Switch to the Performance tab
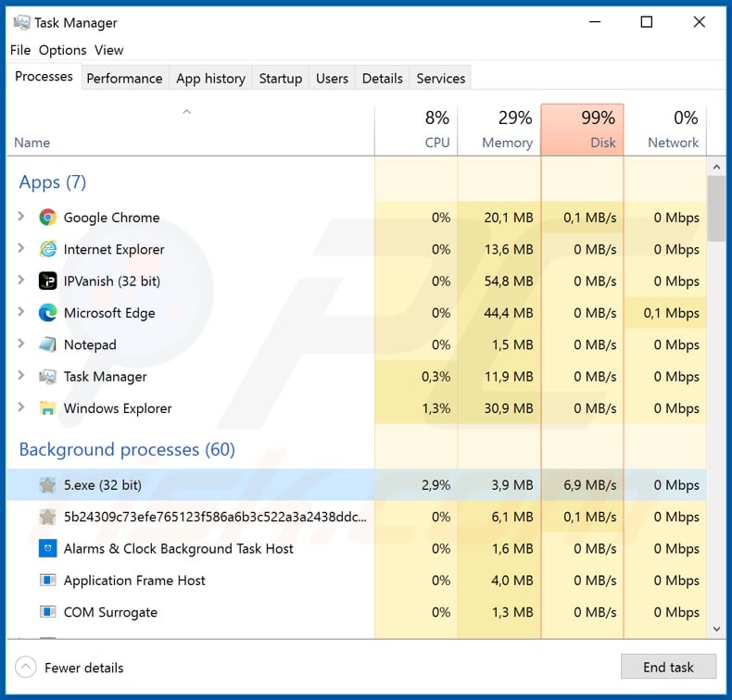732x700 pixels. tap(125, 78)
